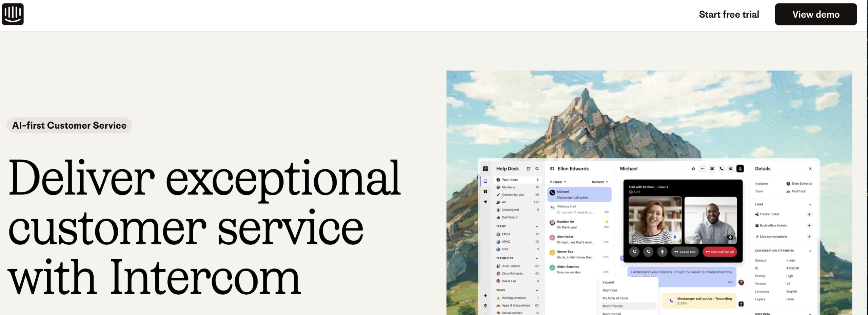The image size is (868, 315).
Task: Expand the USER DATA section chevron
Action: (810, 314)
